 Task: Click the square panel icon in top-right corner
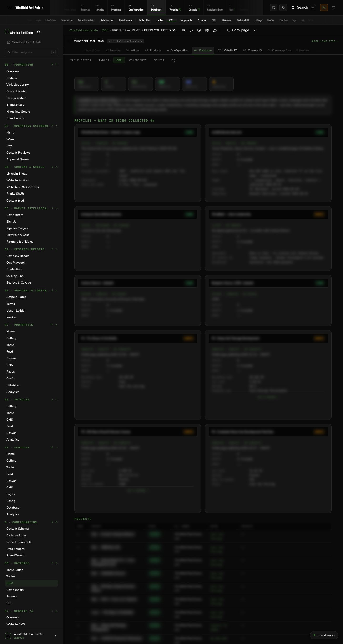333,7
